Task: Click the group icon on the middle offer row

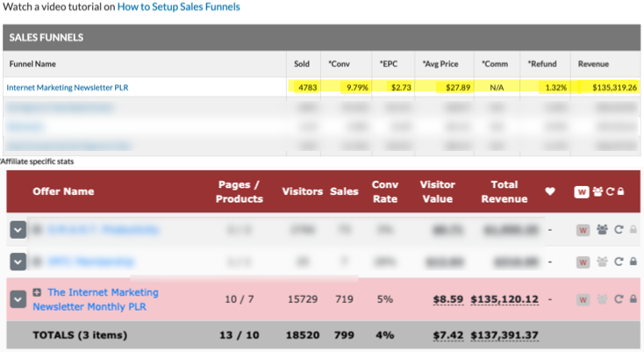Action: tap(603, 262)
